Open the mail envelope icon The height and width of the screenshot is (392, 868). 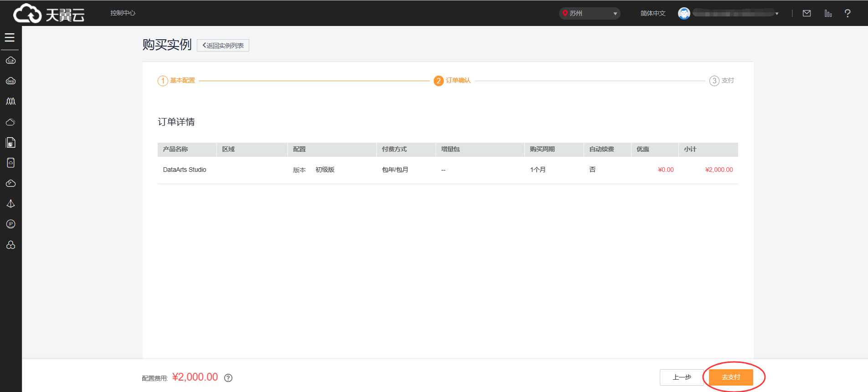[806, 13]
